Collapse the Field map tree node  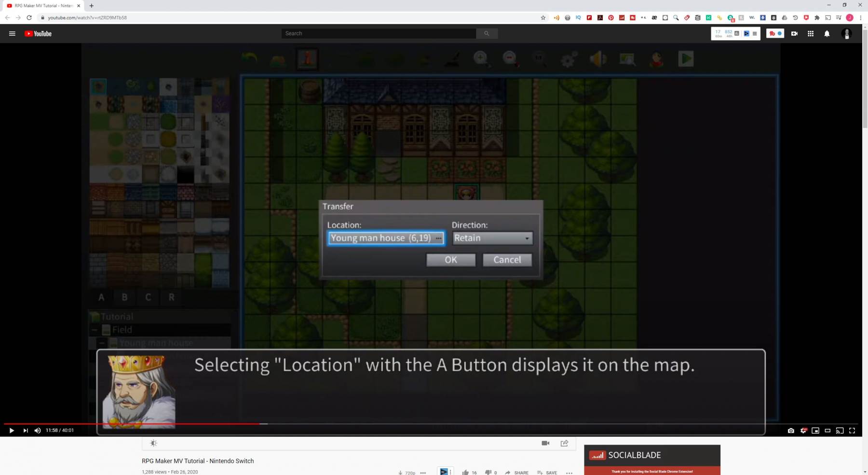95,330
